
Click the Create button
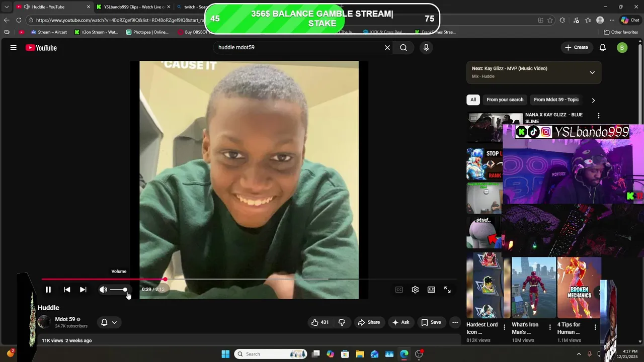[x=577, y=48]
